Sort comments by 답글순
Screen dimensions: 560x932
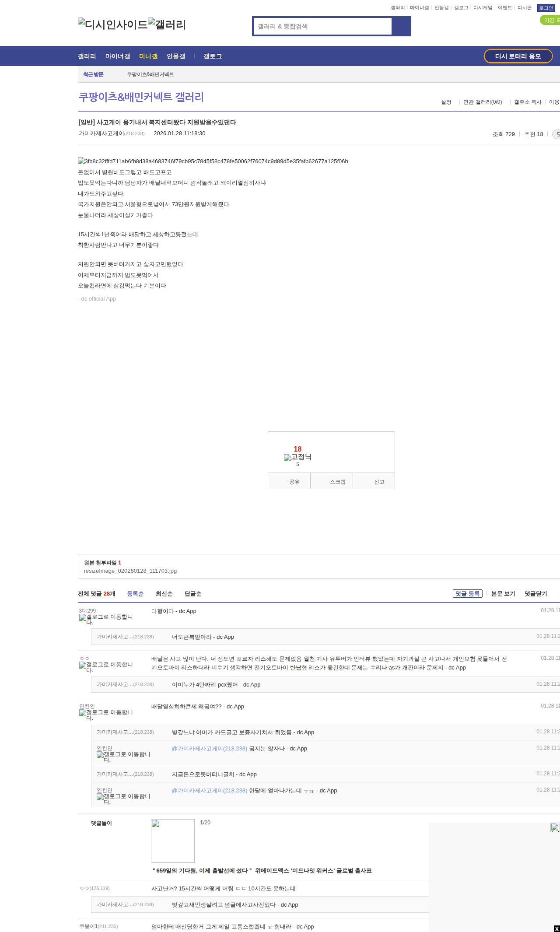point(193,594)
